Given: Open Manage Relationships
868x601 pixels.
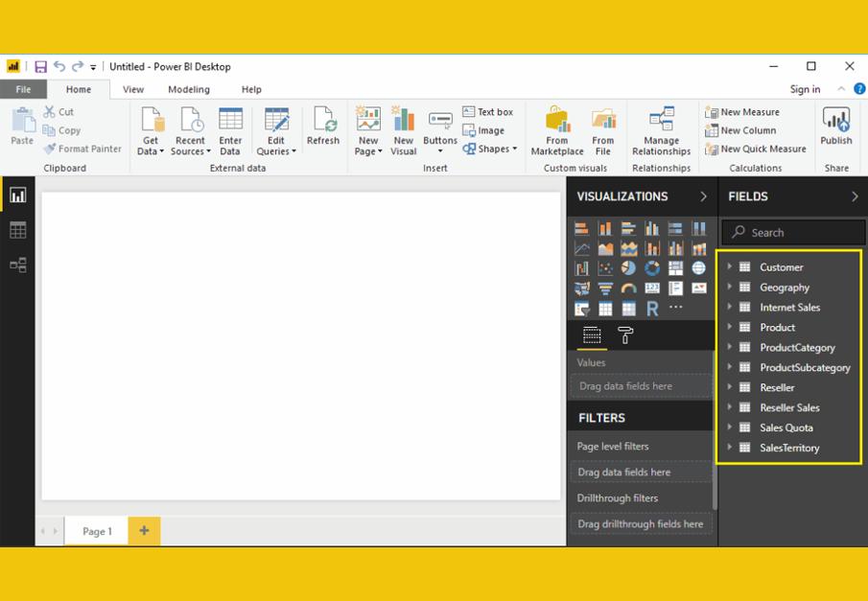Looking at the screenshot, I should (661, 130).
